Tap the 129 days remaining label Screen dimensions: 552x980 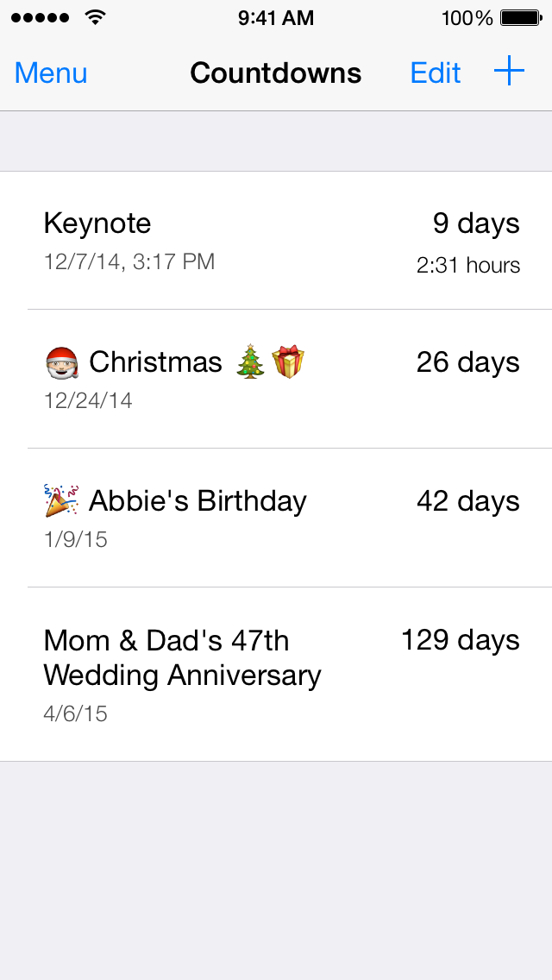coord(460,640)
